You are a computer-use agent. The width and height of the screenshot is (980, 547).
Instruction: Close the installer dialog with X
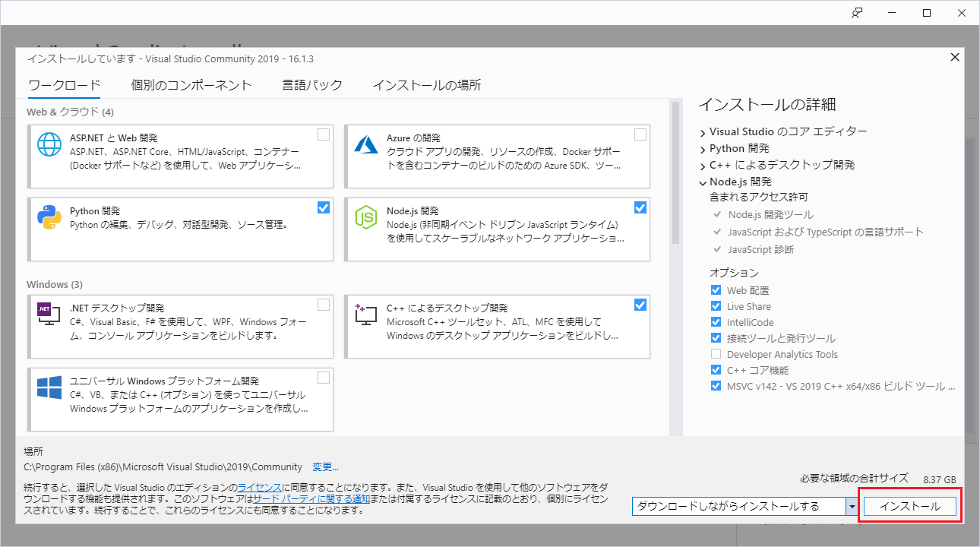click(x=955, y=57)
